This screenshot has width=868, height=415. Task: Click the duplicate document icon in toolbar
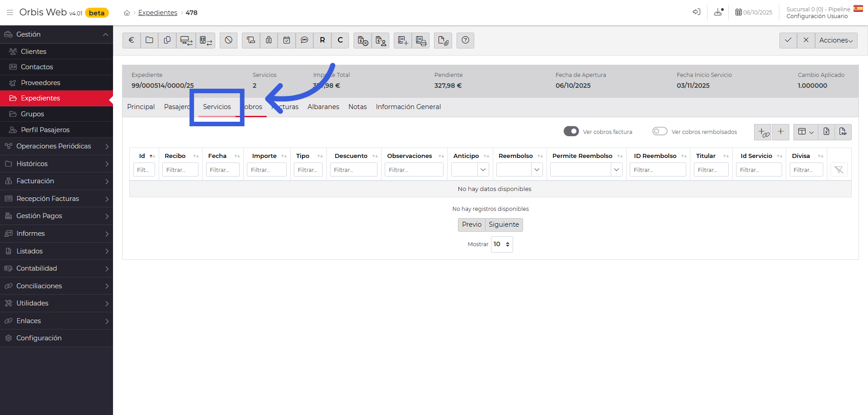[x=167, y=40]
